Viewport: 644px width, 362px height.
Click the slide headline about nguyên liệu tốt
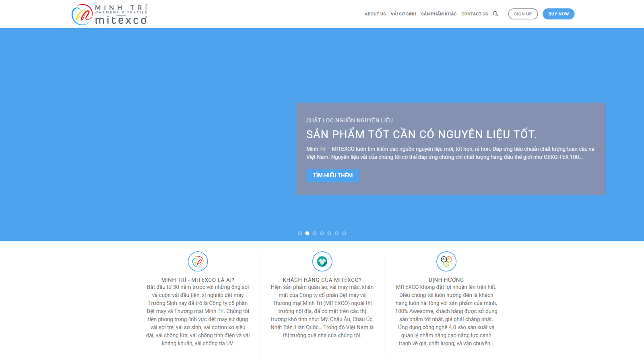tap(421, 134)
